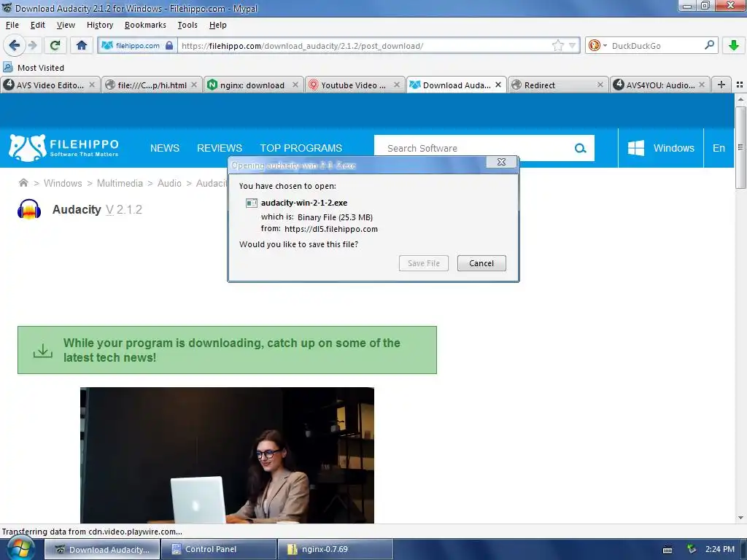Select the Windows platform button

point(661,148)
